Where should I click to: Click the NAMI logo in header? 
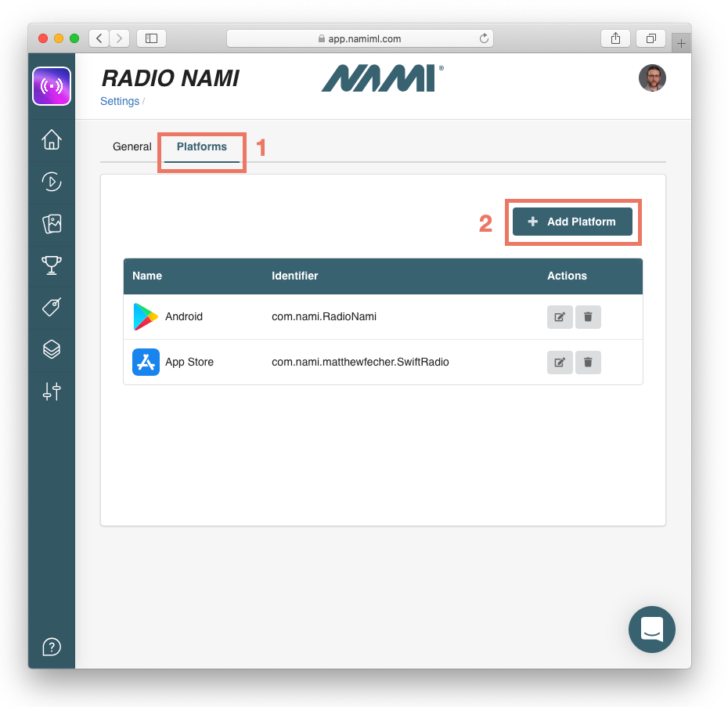383,78
